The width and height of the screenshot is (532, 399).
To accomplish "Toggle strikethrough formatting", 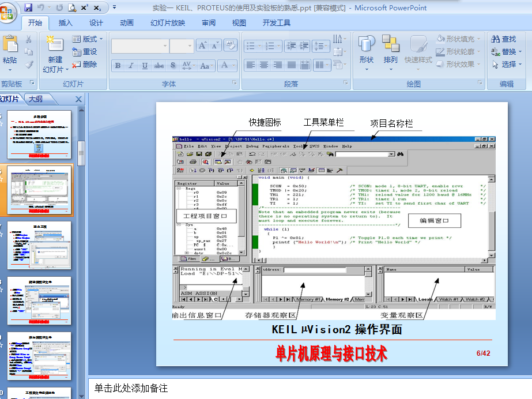I will (159, 66).
